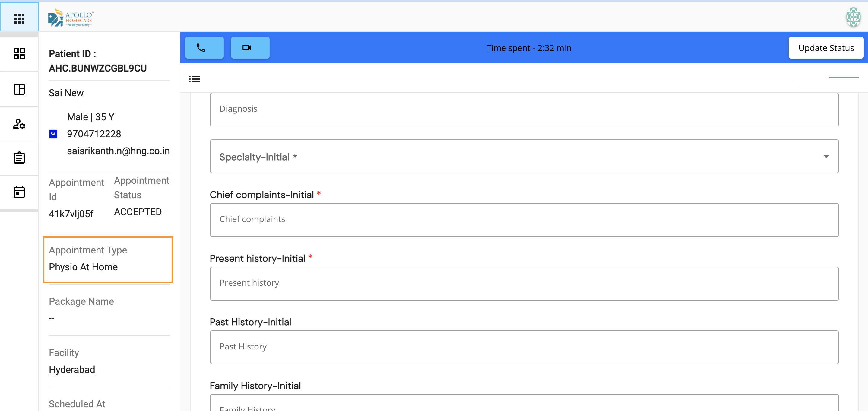Open the clipboard tasks icon in the sidebar
868x411 pixels.
tap(19, 158)
